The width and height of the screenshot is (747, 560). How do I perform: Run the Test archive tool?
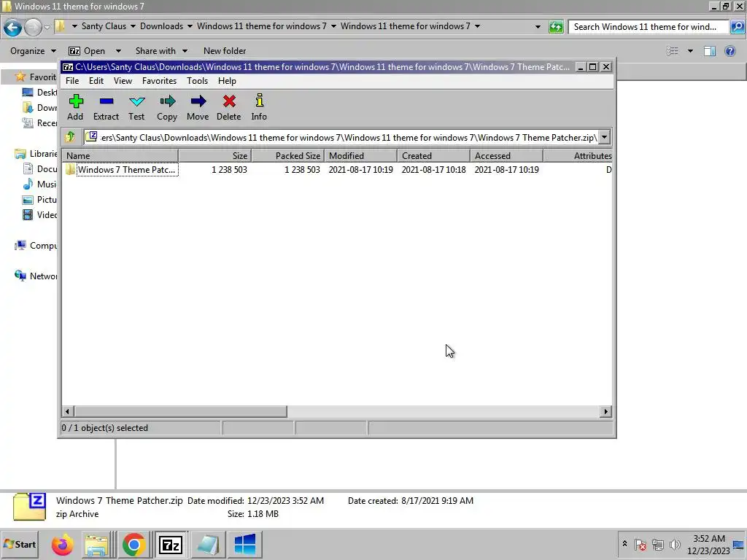click(136, 107)
